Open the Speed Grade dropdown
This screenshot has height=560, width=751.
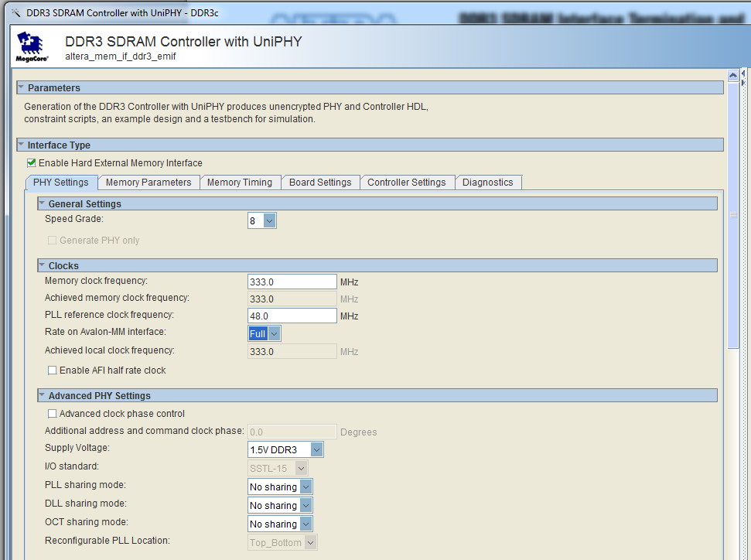point(262,221)
